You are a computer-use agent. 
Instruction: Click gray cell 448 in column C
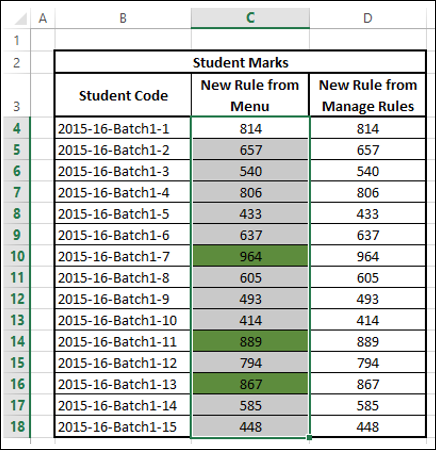pyautogui.click(x=250, y=427)
